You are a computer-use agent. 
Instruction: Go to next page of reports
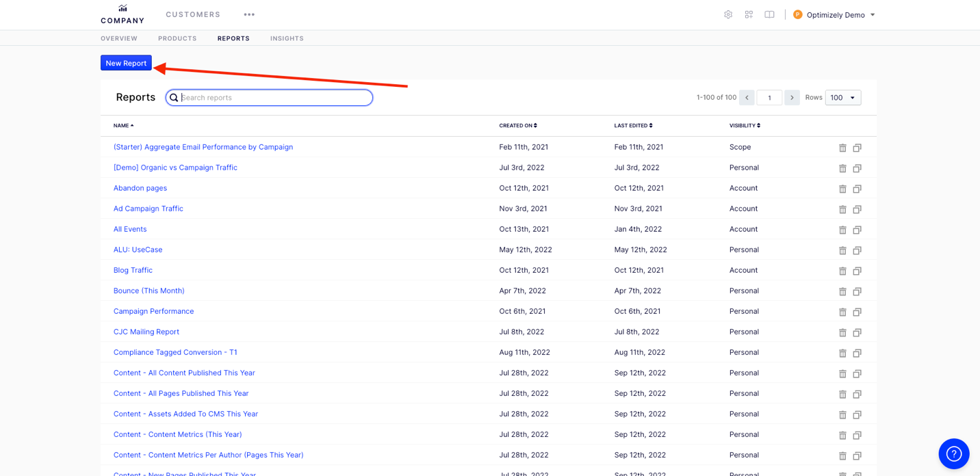click(792, 97)
